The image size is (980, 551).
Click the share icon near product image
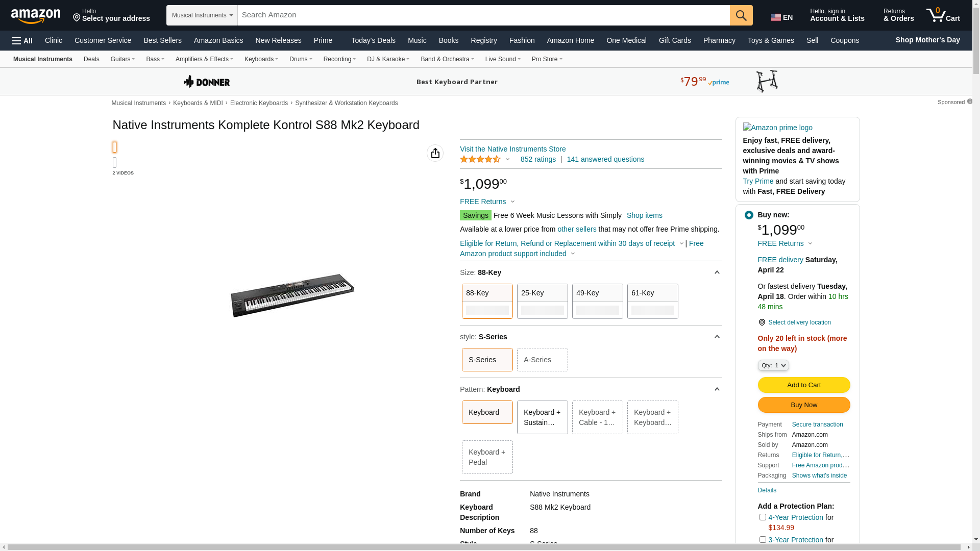tap(435, 153)
